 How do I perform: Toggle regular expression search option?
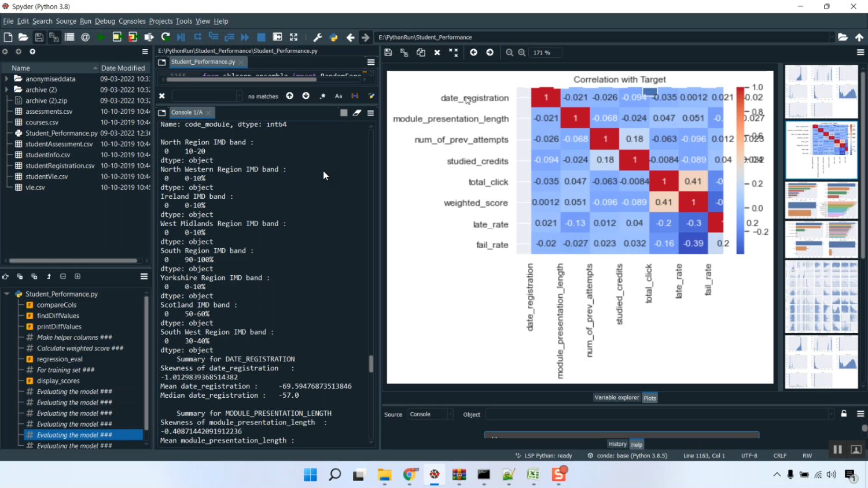322,96
